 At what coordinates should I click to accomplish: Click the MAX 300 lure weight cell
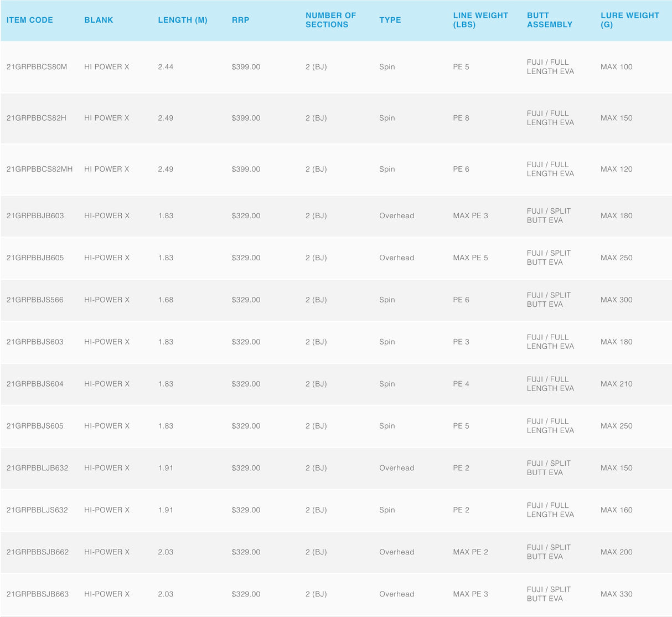(x=616, y=300)
